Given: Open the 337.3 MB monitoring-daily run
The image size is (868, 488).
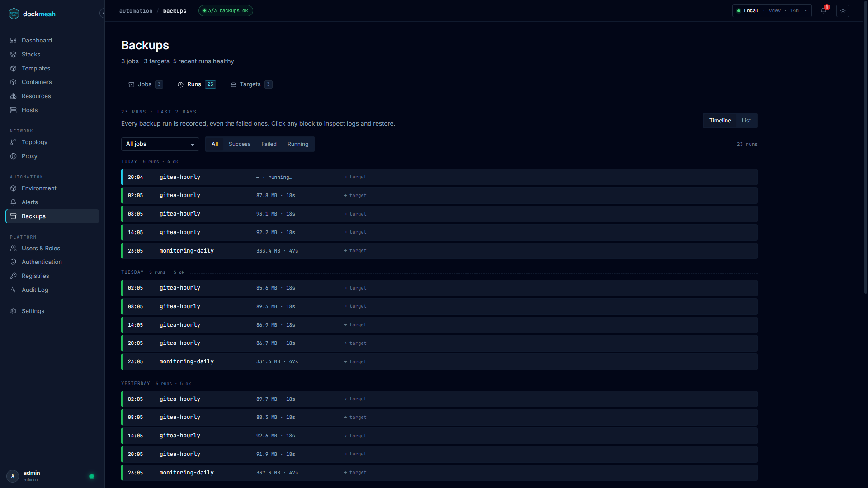Looking at the screenshot, I should tap(439, 473).
